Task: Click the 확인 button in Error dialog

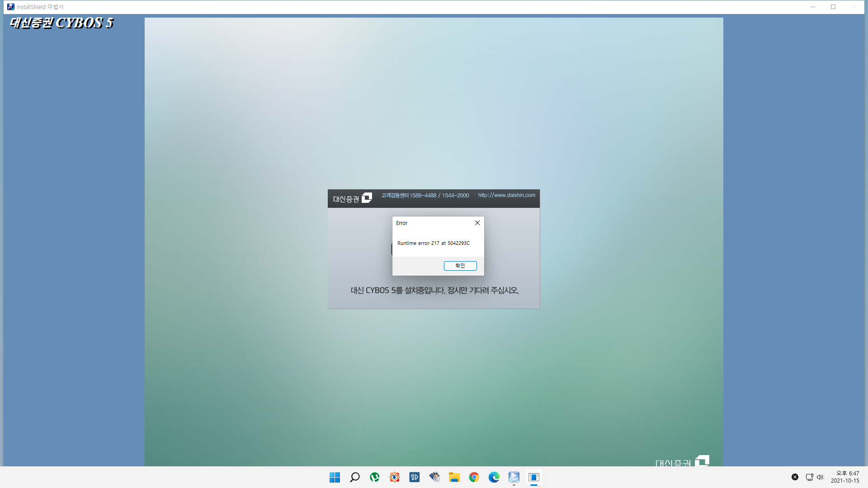Action: point(460,266)
